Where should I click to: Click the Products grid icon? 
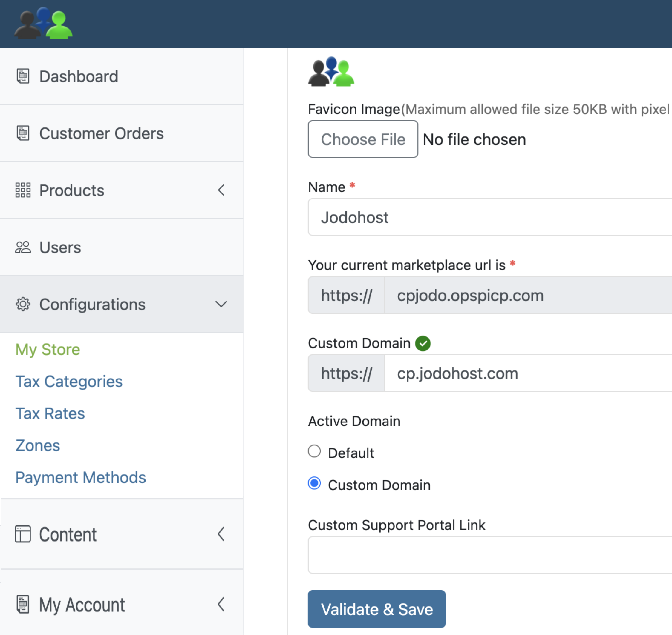23,190
